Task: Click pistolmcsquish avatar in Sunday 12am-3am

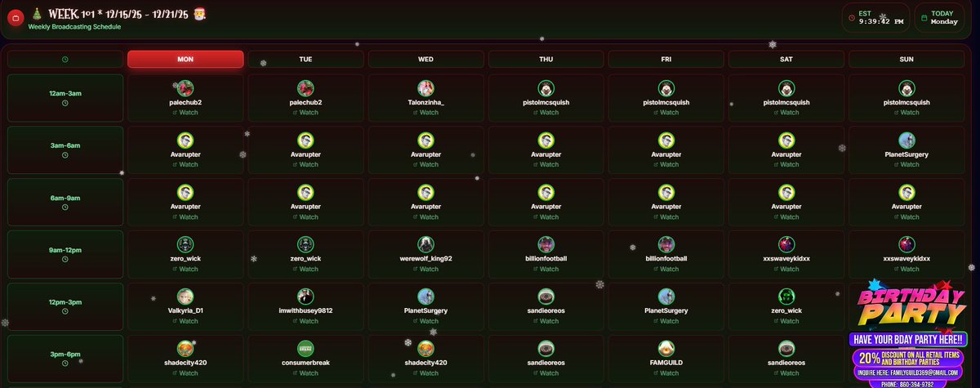Action: (x=906, y=87)
